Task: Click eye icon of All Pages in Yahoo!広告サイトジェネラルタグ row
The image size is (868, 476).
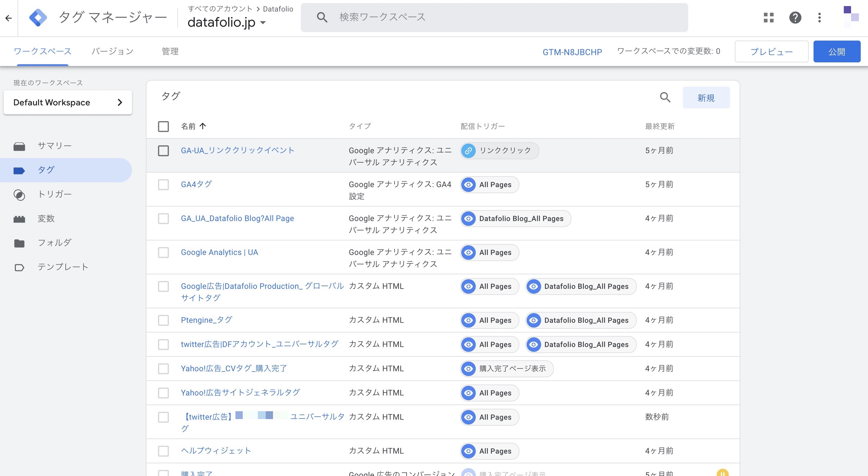Action: pos(469,393)
